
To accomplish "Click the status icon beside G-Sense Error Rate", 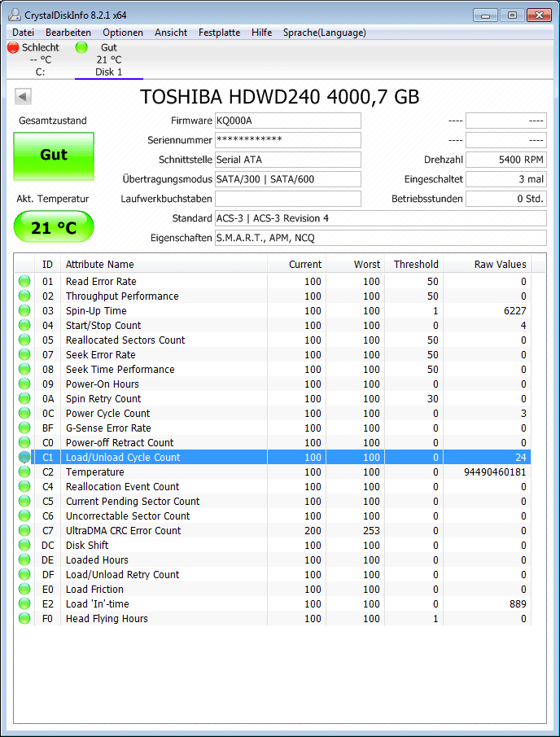I will (x=24, y=428).
